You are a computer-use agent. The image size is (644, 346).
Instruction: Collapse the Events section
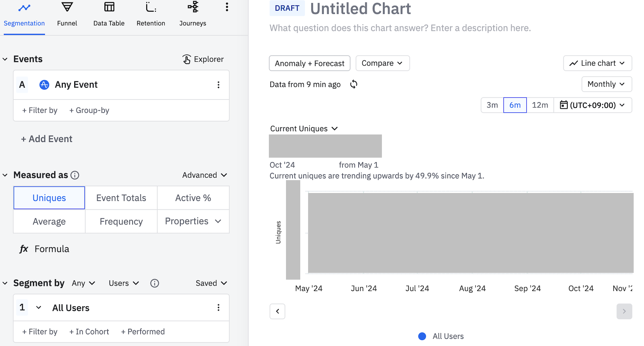[5, 59]
